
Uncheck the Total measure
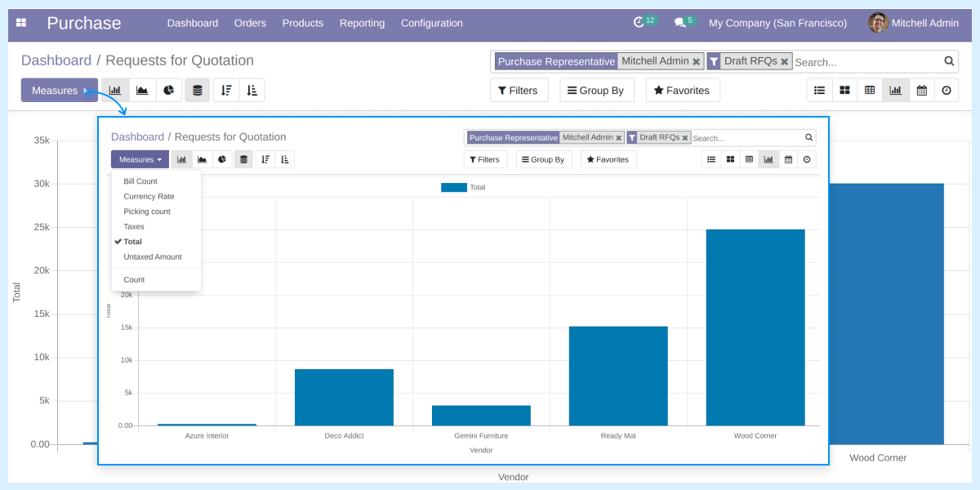[133, 241]
